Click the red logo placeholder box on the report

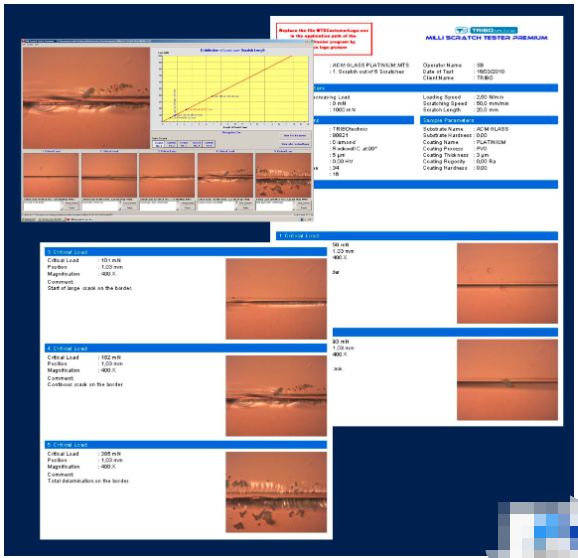pyautogui.click(x=324, y=39)
